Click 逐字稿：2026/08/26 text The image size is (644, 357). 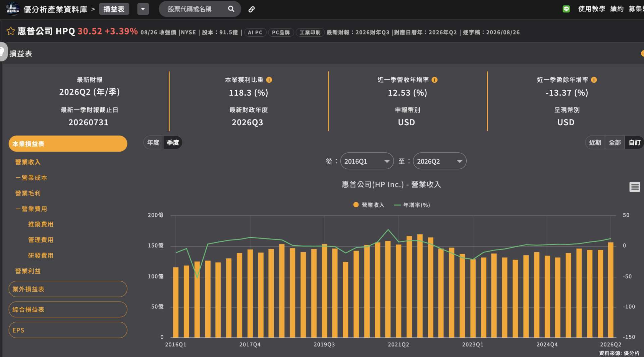pos(491,33)
